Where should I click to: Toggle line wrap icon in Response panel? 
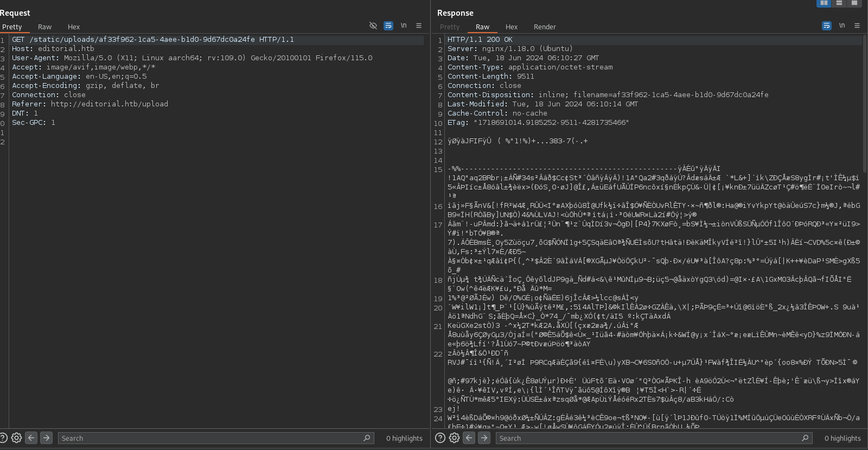tap(827, 26)
